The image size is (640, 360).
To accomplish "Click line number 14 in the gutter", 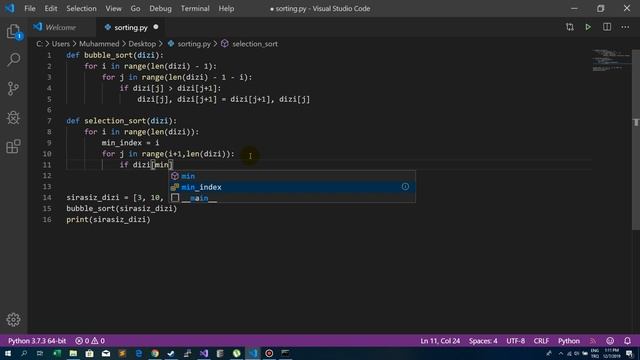I will (x=47, y=198).
